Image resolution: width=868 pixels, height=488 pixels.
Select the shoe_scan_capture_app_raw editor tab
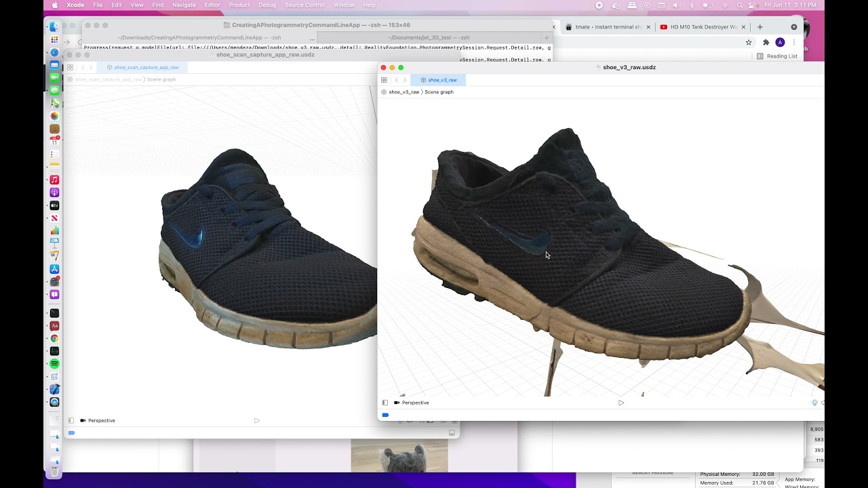click(142, 68)
